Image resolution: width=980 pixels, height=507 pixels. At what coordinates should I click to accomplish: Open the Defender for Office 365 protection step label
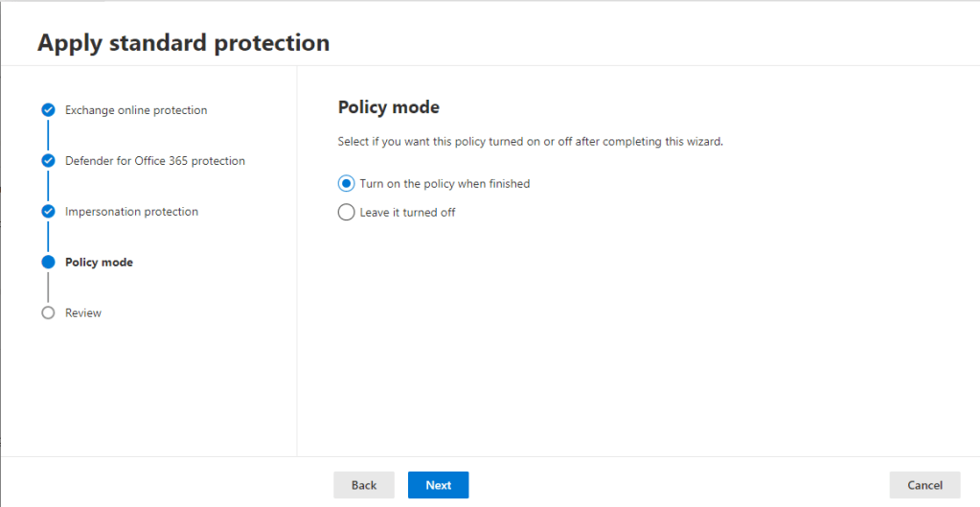click(155, 161)
